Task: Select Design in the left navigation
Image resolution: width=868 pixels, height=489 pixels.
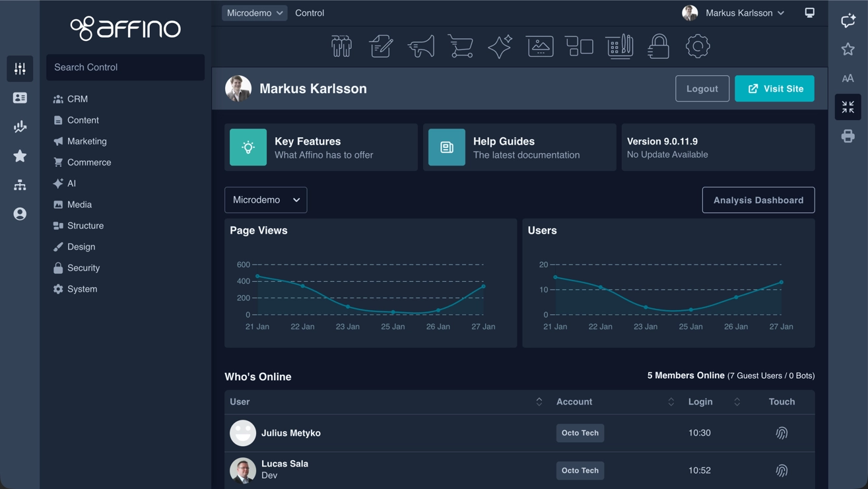Action: pyautogui.click(x=81, y=247)
